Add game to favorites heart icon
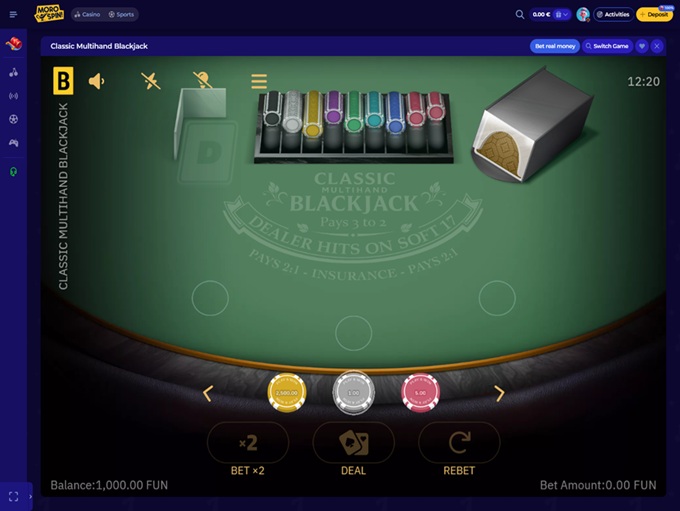The height and width of the screenshot is (511, 680). coord(642,46)
